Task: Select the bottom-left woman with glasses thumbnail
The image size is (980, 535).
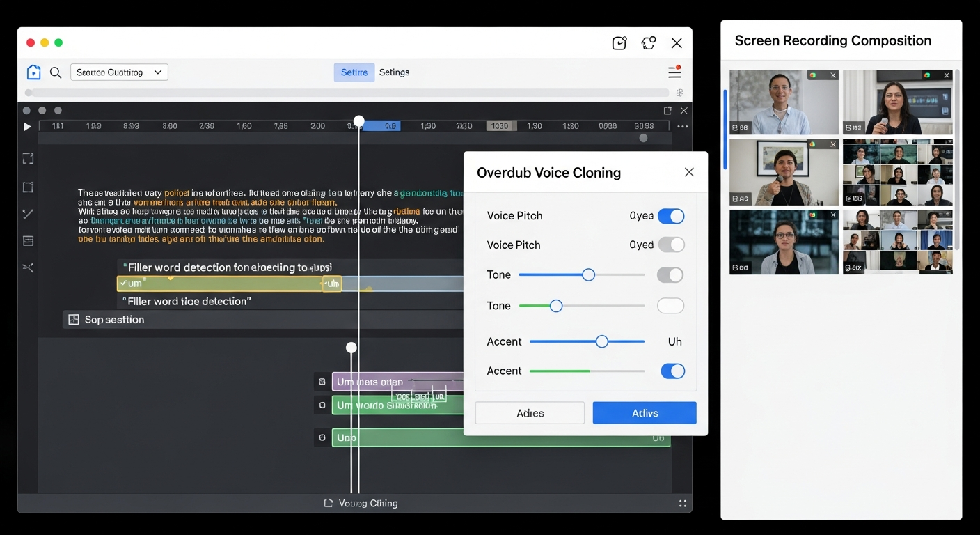Action: 784,242
